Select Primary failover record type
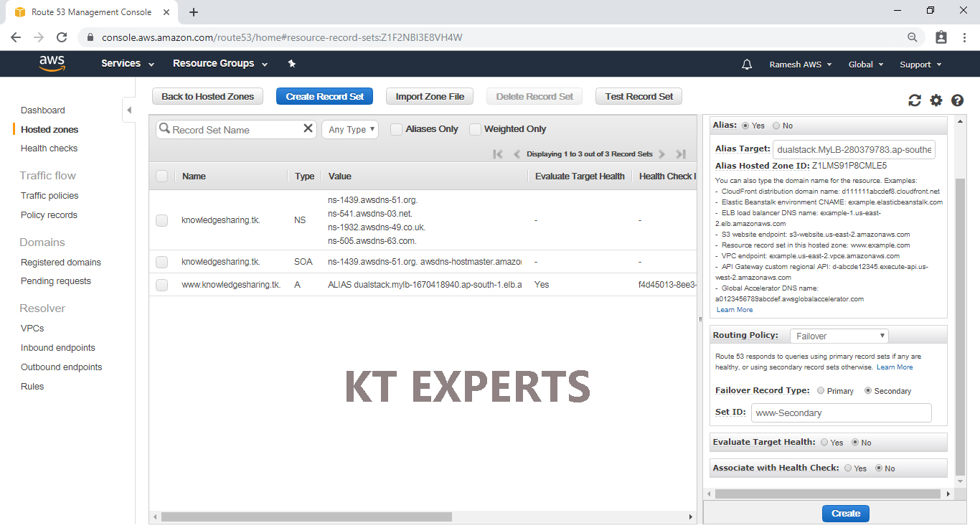Image resolution: width=980 pixels, height=528 pixels. [821, 391]
